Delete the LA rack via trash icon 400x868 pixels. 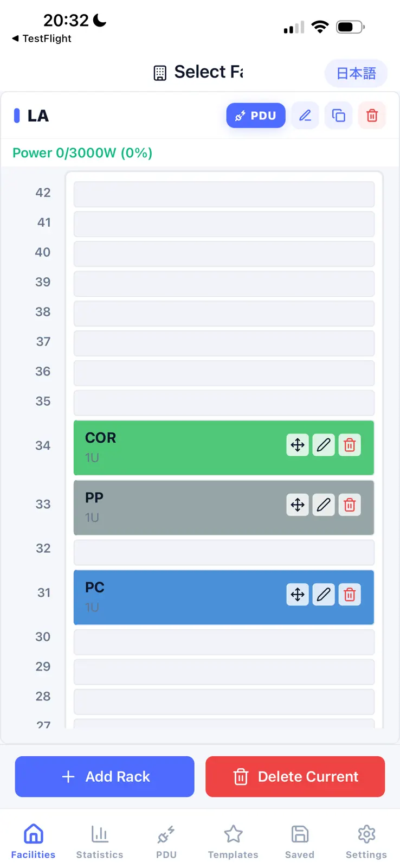(372, 116)
